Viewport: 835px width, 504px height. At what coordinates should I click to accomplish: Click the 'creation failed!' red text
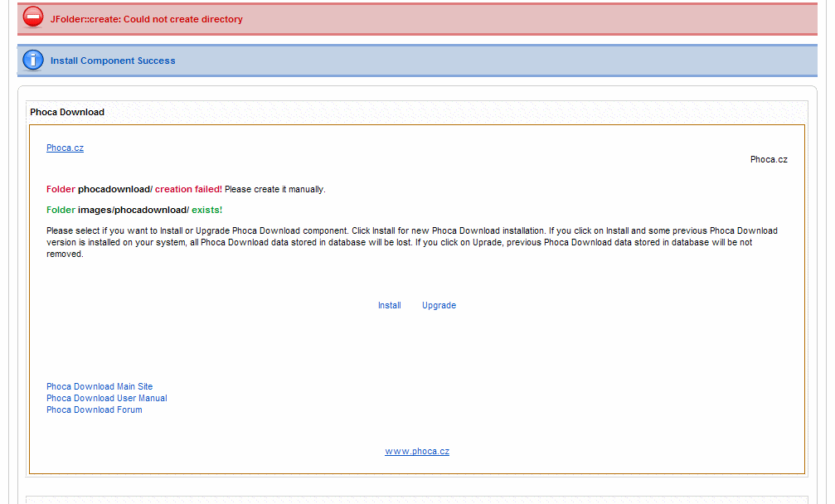(188, 190)
